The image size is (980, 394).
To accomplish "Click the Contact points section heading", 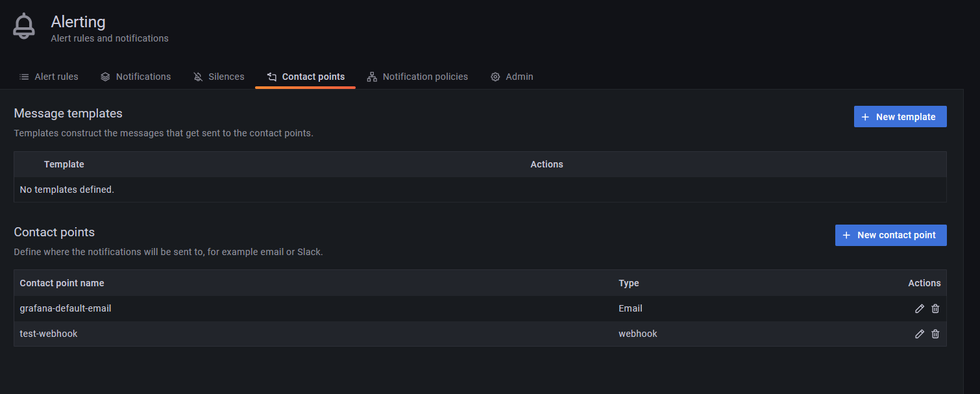I will point(54,232).
